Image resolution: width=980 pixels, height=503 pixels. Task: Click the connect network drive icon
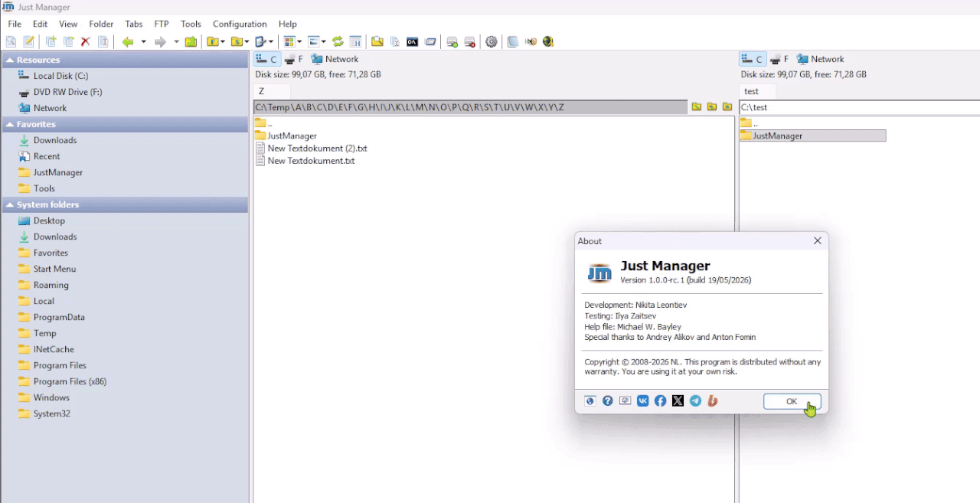[452, 41]
